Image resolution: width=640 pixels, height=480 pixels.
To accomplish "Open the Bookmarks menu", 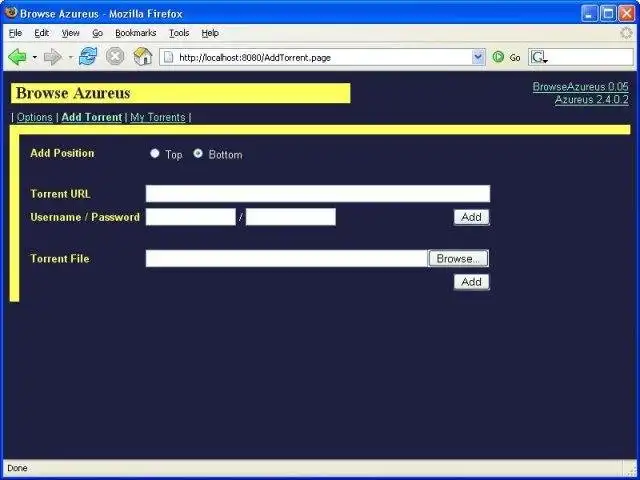I will [x=136, y=33].
